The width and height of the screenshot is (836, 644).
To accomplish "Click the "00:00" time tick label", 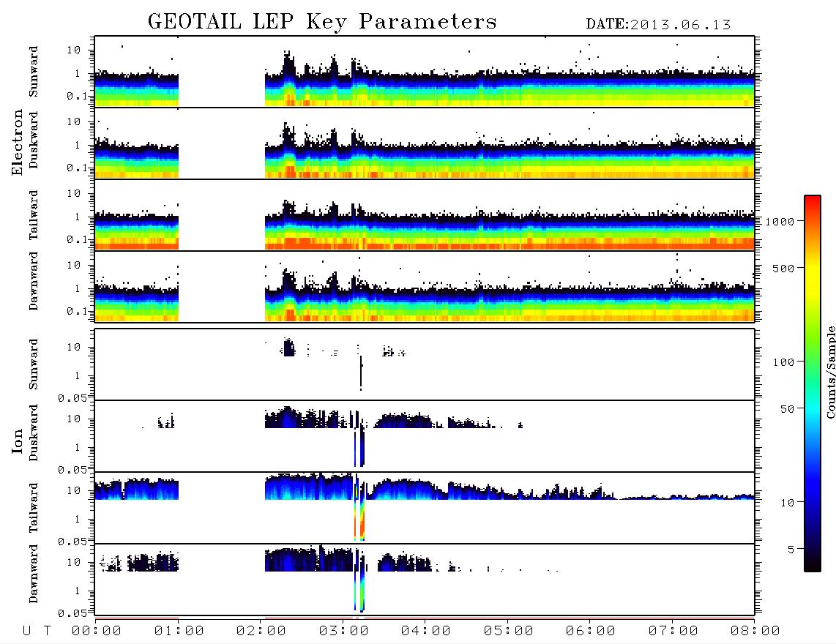I will [97, 631].
